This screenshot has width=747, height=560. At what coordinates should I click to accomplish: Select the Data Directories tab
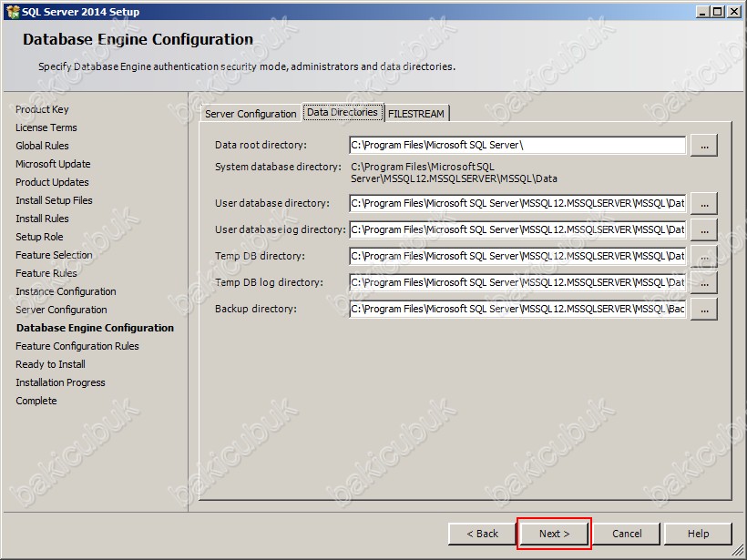(343, 112)
